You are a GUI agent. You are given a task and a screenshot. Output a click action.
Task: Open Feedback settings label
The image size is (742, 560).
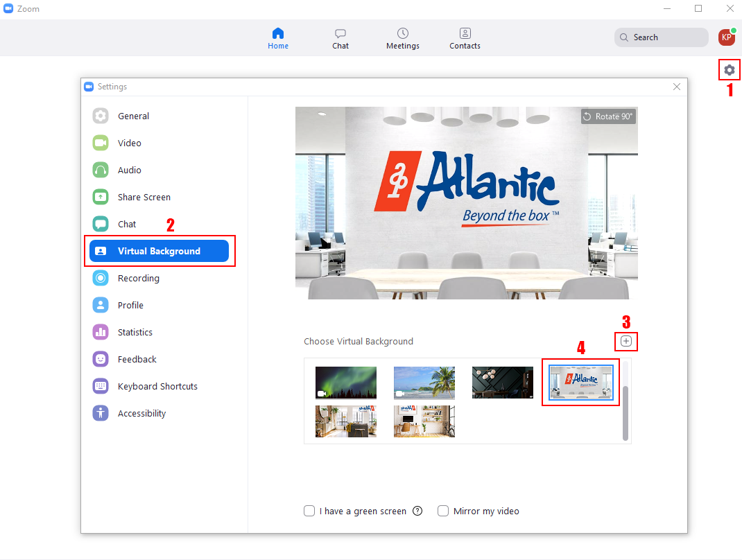(137, 359)
